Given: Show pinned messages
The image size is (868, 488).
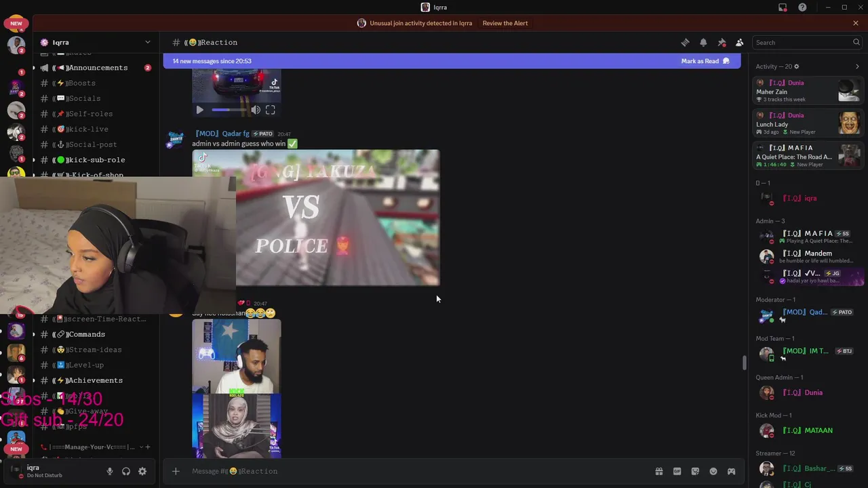Looking at the screenshot, I should pos(722,42).
